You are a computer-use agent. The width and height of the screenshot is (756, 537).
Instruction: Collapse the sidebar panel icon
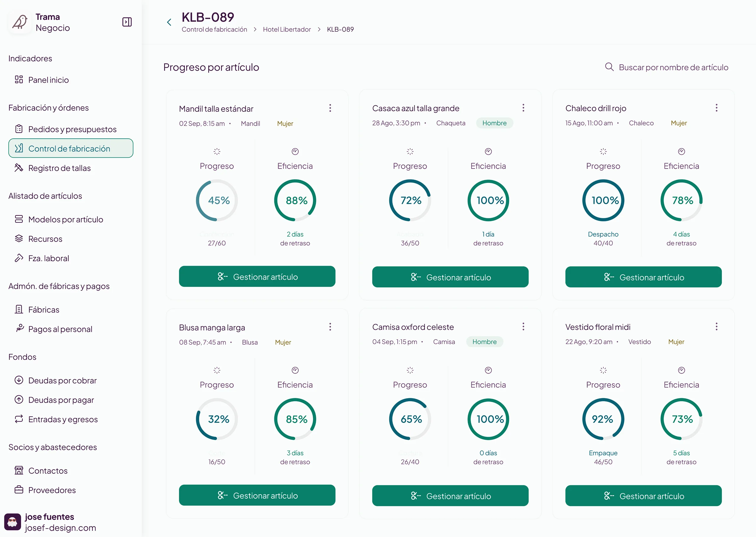(x=127, y=22)
